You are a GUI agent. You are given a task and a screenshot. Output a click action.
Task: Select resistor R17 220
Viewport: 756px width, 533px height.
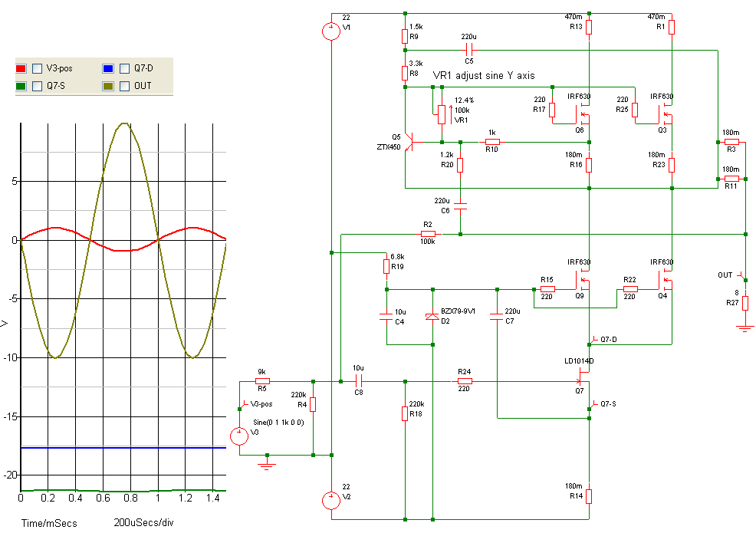click(552, 110)
